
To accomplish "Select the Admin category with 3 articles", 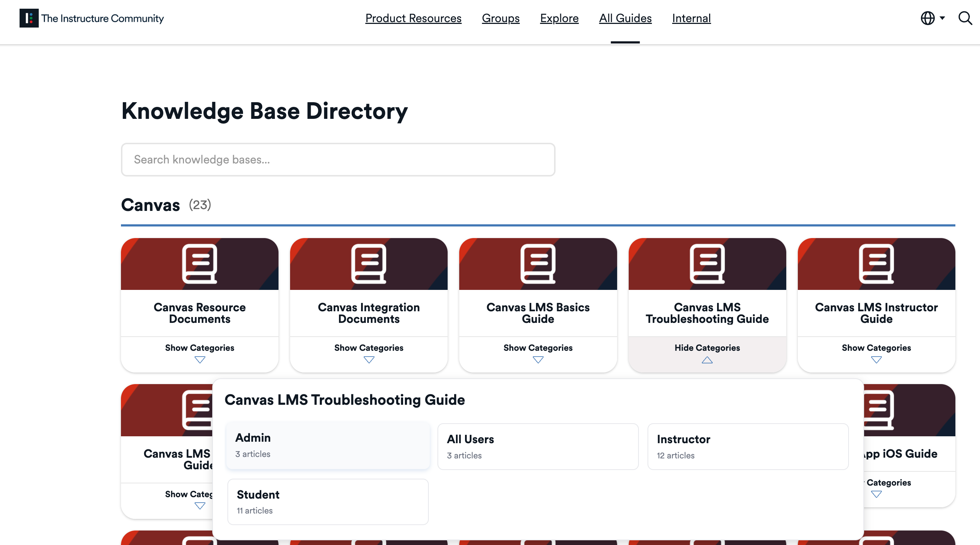I will tap(327, 445).
